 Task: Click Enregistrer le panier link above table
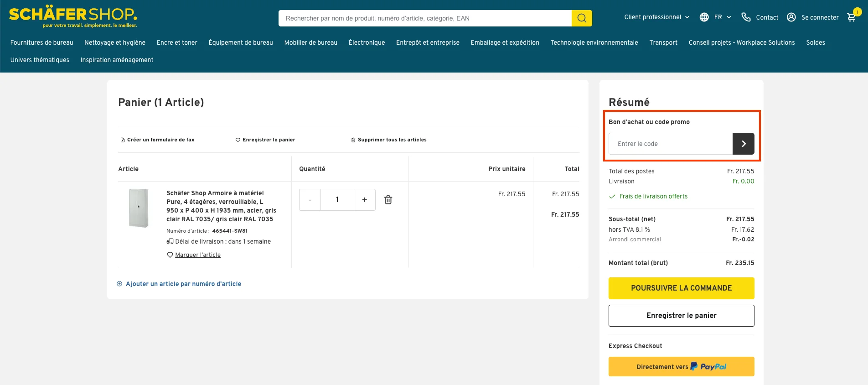tap(265, 140)
